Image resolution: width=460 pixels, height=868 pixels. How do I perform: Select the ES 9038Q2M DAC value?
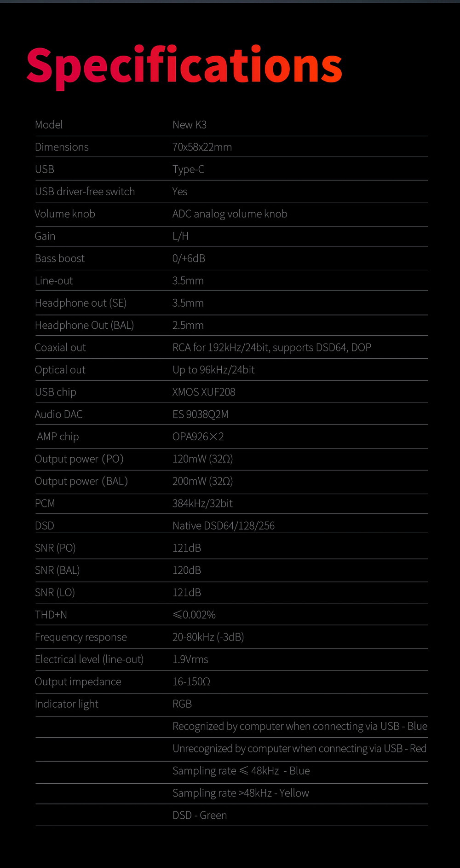(x=200, y=414)
